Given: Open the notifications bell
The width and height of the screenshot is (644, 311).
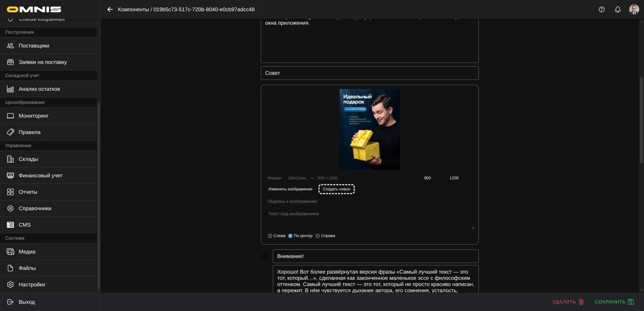Looking at the screenshot, I should 618,9.
